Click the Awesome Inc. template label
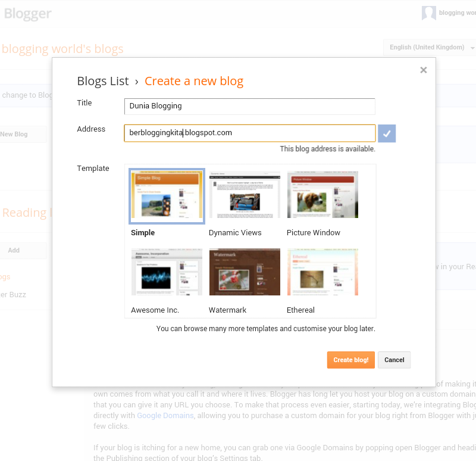This screenshot has height=461, width=476. point(155,310)
